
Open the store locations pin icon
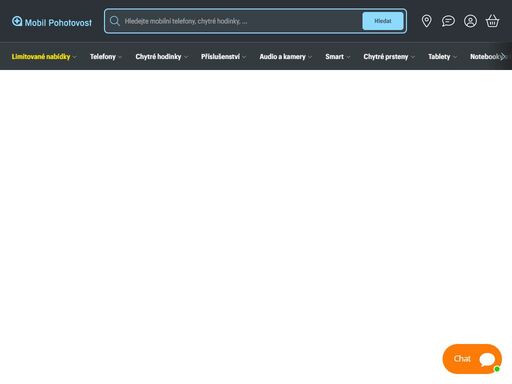pos(426,21)
